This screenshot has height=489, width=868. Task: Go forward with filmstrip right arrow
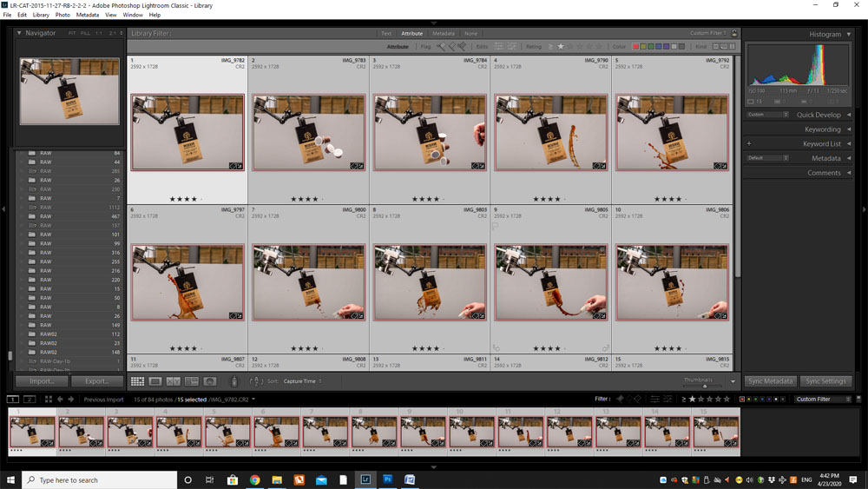click(x=71, y=399)
